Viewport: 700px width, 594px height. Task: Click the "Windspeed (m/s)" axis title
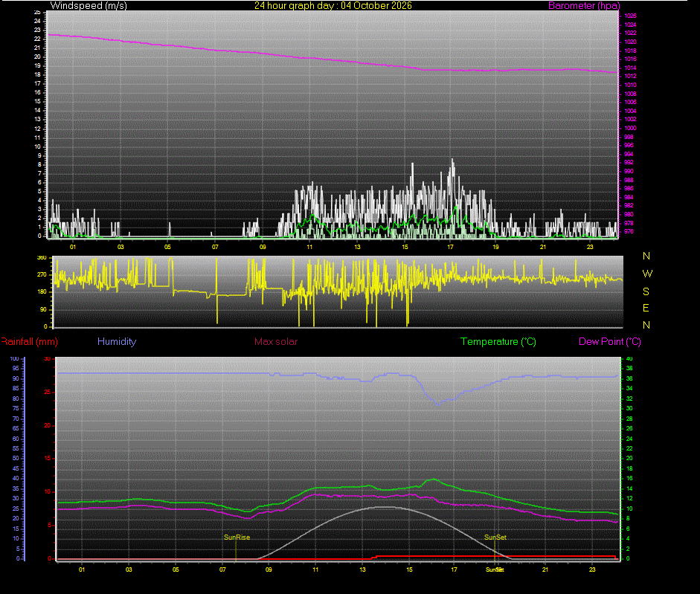tap(89, 6)
